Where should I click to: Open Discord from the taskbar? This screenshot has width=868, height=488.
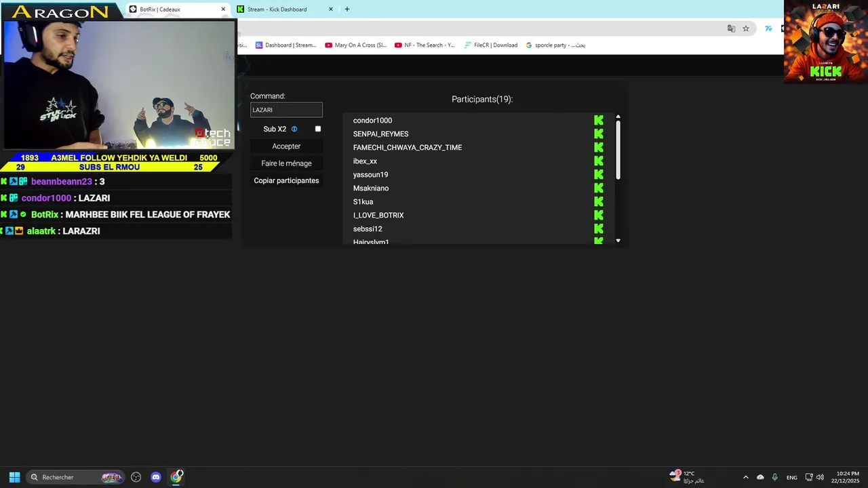(x=156, y=477)
